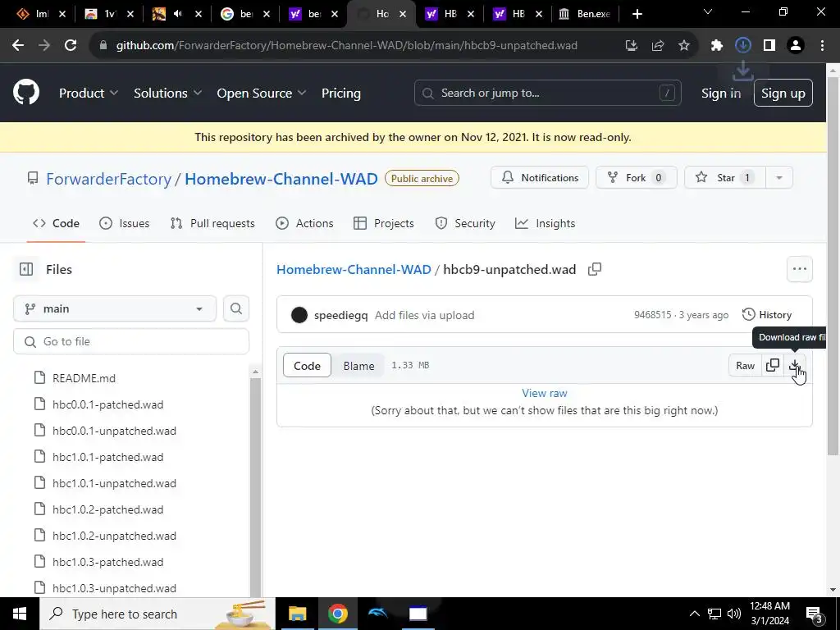
Task: Open the Issues tab
Action: point(125,223)
